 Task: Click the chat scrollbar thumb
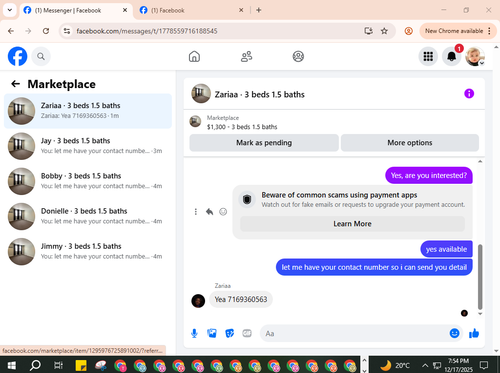[x=480, y=277]
